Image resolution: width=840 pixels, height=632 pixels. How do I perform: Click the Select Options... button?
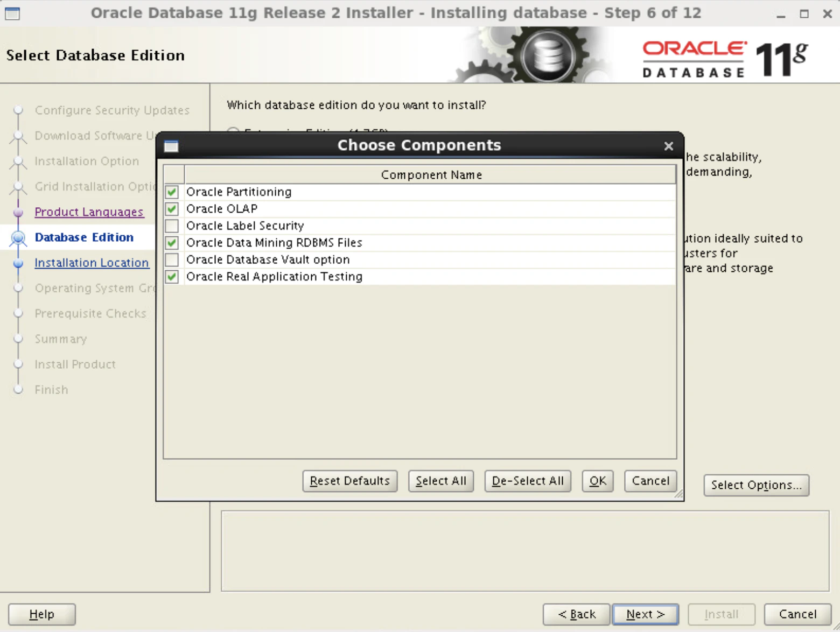(756, 485)
